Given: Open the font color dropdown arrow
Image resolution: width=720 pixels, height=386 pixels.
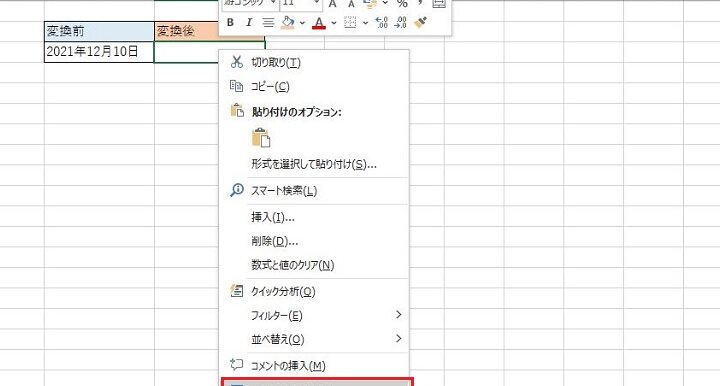Looking at the screenshot, I should point(334,22).
